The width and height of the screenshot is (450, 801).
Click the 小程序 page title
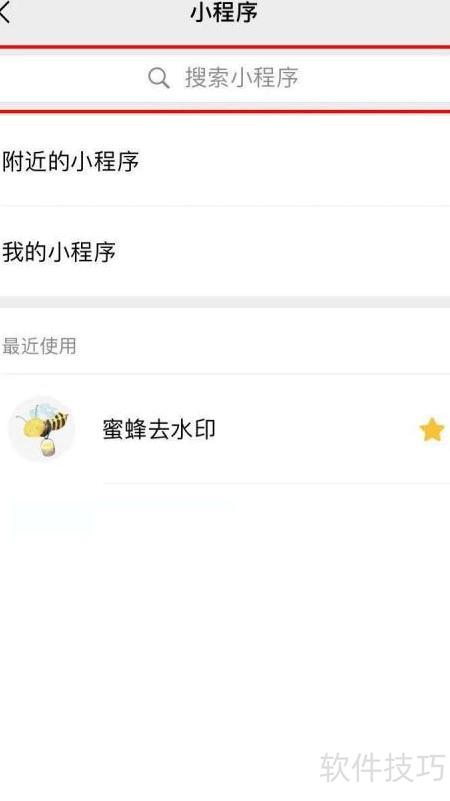point(224,12)
